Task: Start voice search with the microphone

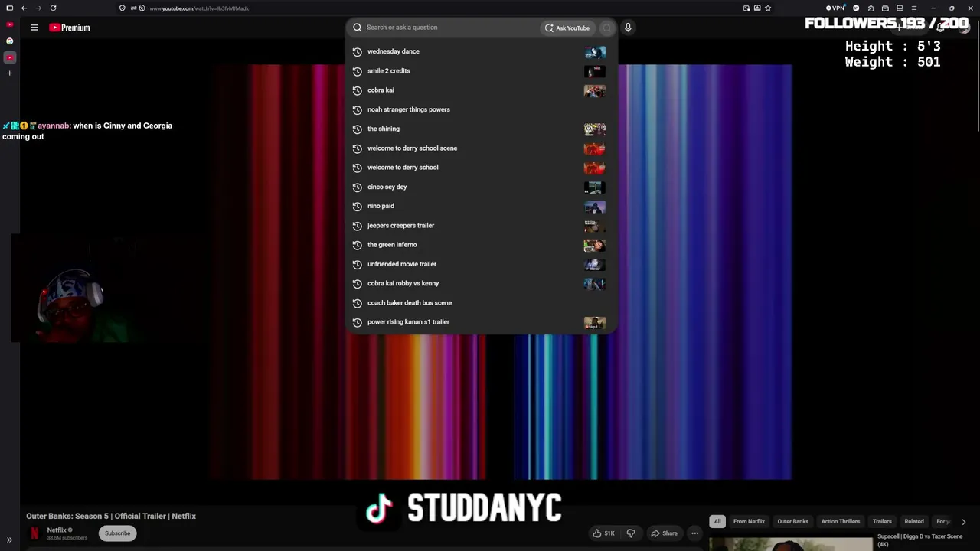Action: coord(628,28)
